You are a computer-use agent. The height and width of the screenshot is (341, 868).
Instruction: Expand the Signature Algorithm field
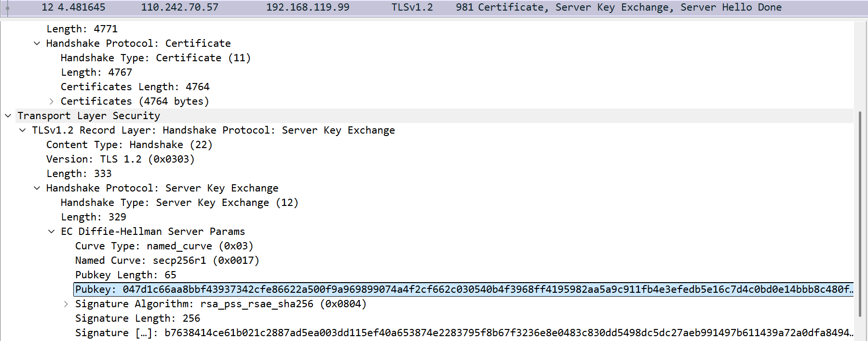(66, 304)
